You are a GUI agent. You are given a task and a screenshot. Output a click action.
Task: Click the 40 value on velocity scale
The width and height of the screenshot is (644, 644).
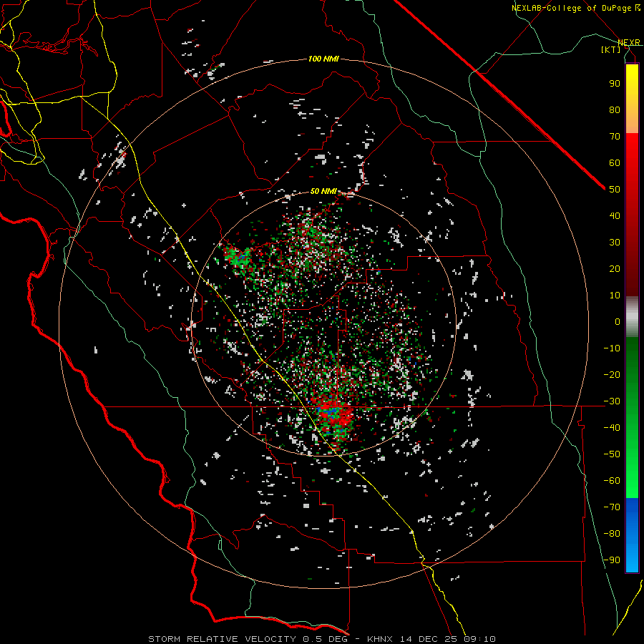click(x=615, y=215)
